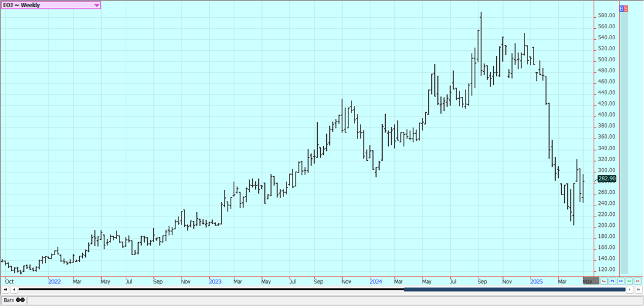The image size is (644, 306).
Task: Click the red bowtie scale icon
Action: (x=637, y=281)
